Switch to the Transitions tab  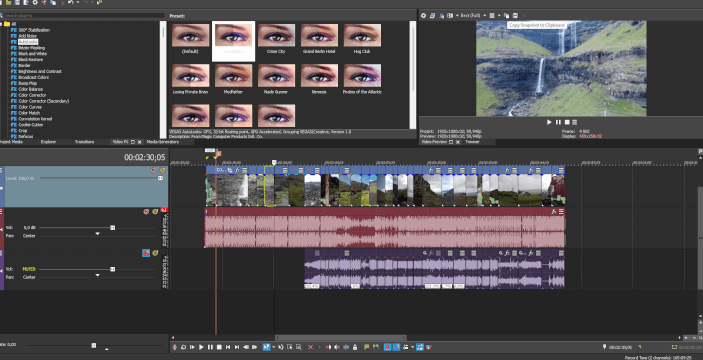click(84, 142)
